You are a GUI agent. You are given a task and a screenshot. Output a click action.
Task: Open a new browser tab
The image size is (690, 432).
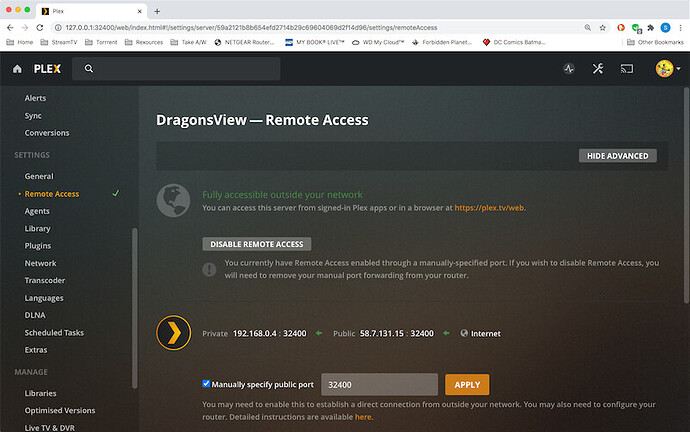157,11
